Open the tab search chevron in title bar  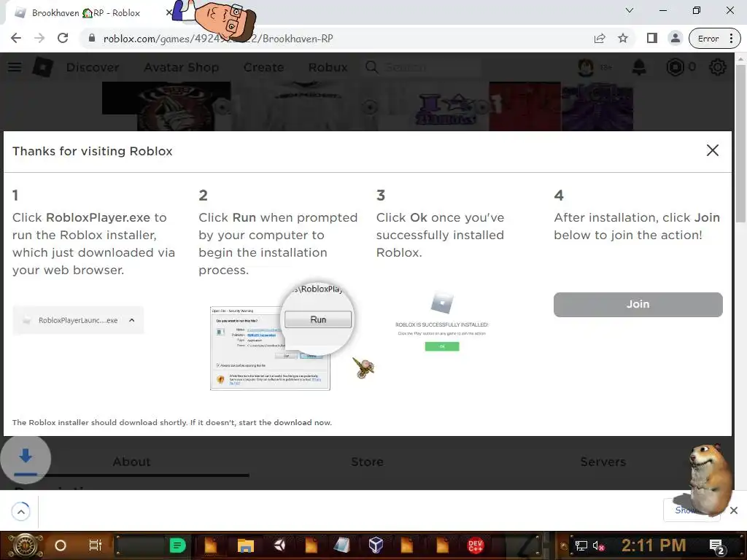tap(630, 10)
